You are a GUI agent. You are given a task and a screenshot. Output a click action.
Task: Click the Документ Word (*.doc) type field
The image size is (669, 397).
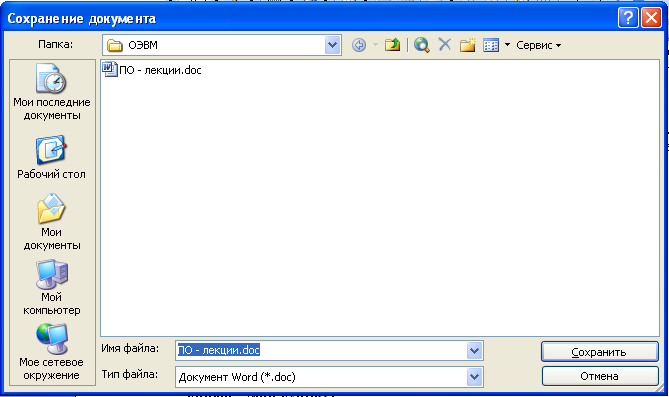coord(321,377)
